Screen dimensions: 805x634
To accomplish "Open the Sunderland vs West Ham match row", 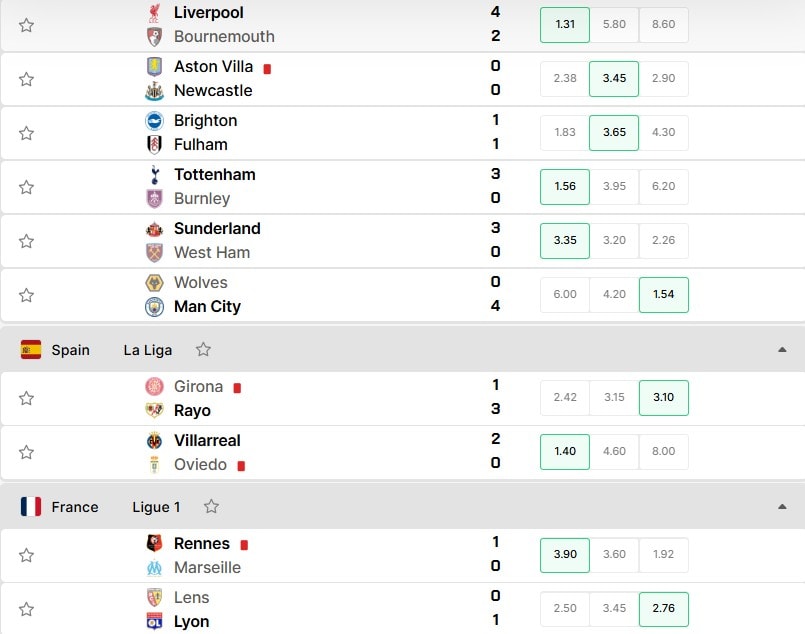I will 402,241.
